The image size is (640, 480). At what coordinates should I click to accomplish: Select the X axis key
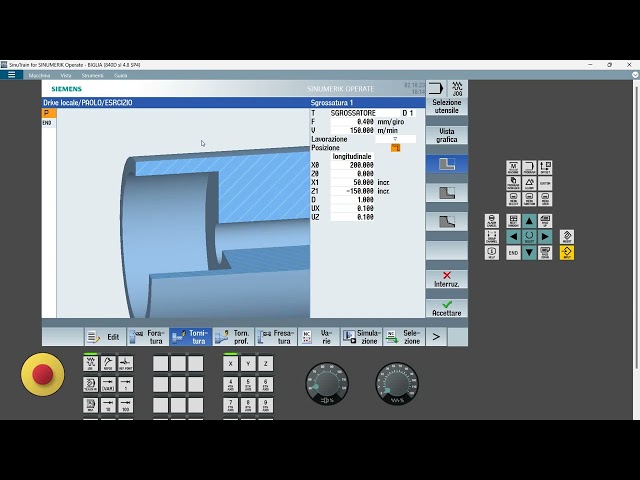coord(231,363)
